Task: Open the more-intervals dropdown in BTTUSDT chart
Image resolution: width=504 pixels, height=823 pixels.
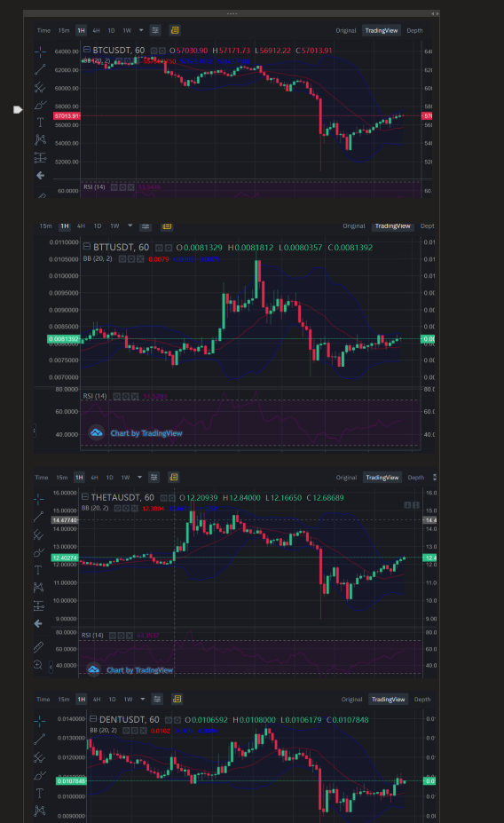Action: coord(130,226)
